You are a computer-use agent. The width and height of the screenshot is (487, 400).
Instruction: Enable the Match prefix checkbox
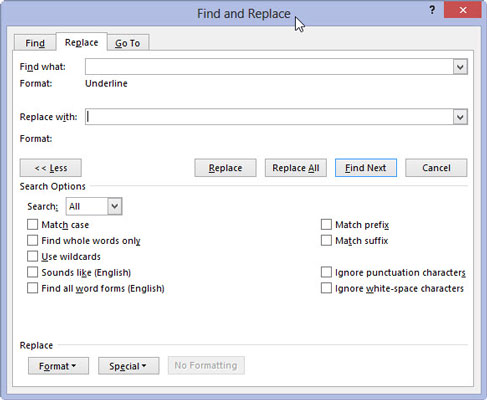point(326,225)
